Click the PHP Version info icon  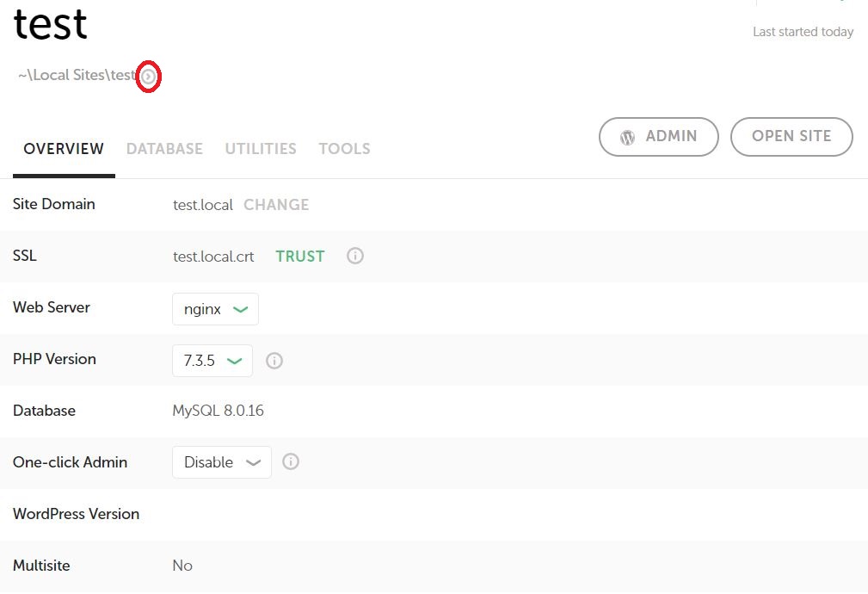[274, 361]
